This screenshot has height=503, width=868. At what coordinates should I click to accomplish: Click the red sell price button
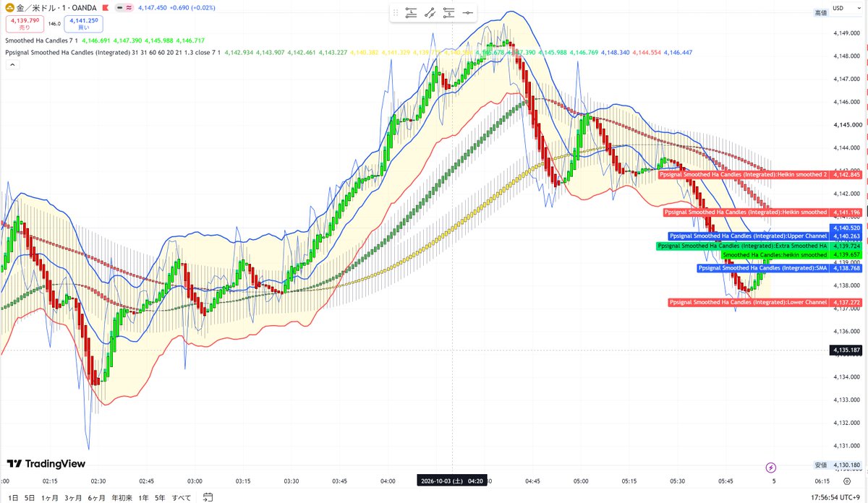pyautogui.click(x=25, y=24)
